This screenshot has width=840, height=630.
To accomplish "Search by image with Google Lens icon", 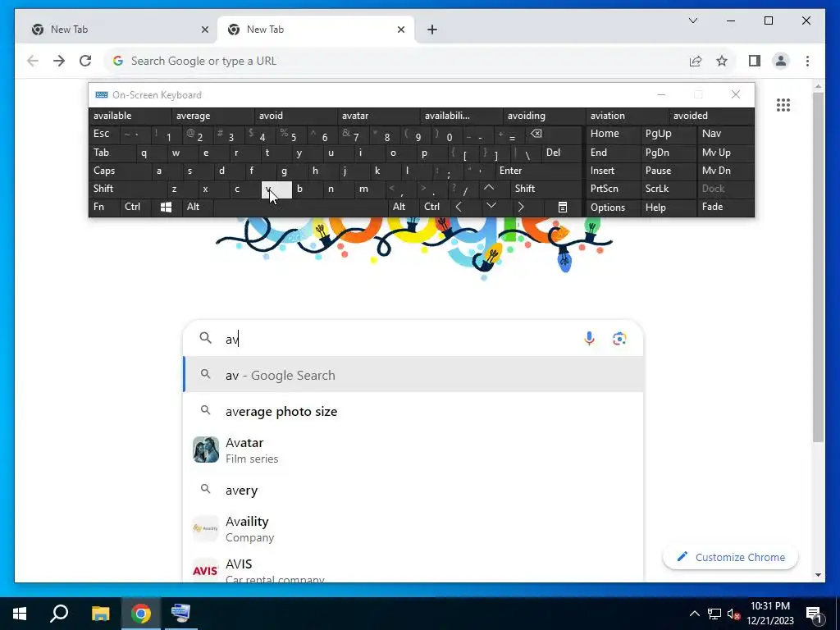I will coord(619,339).
